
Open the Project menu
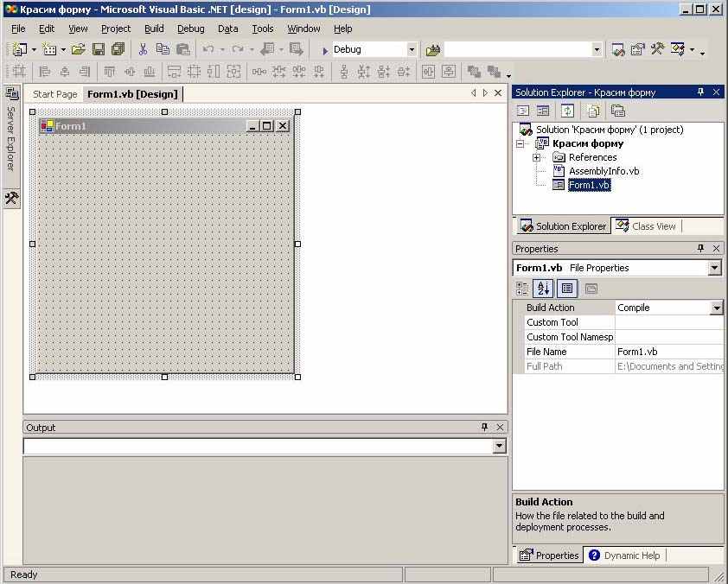click(116, 29)
